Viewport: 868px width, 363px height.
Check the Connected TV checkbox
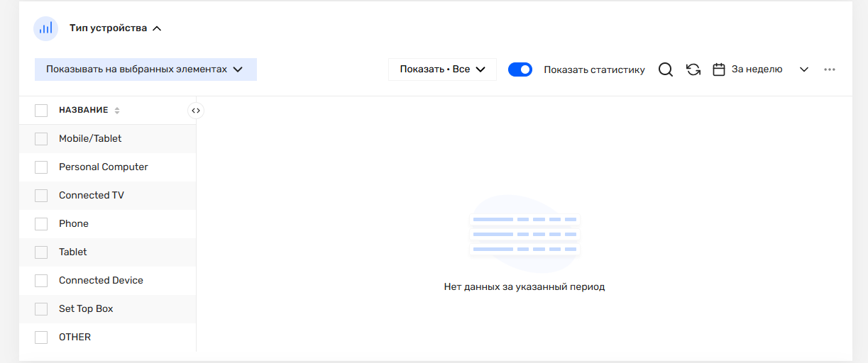point(41,196)
